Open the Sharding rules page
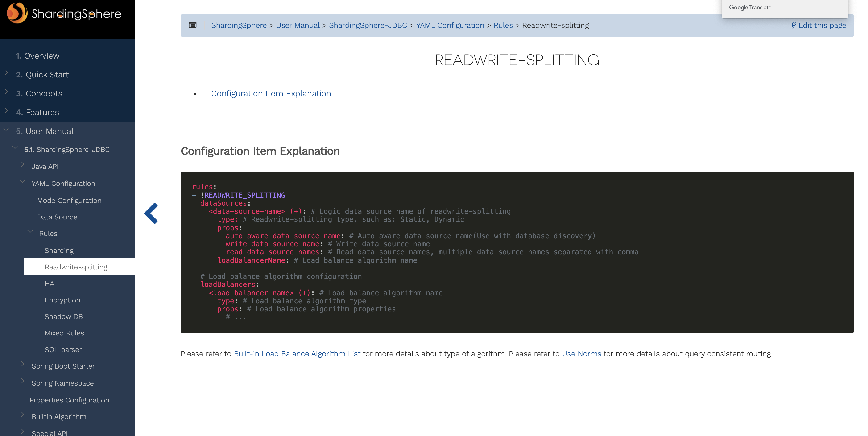Screen dimensions: 868x436 click(59, 251)
